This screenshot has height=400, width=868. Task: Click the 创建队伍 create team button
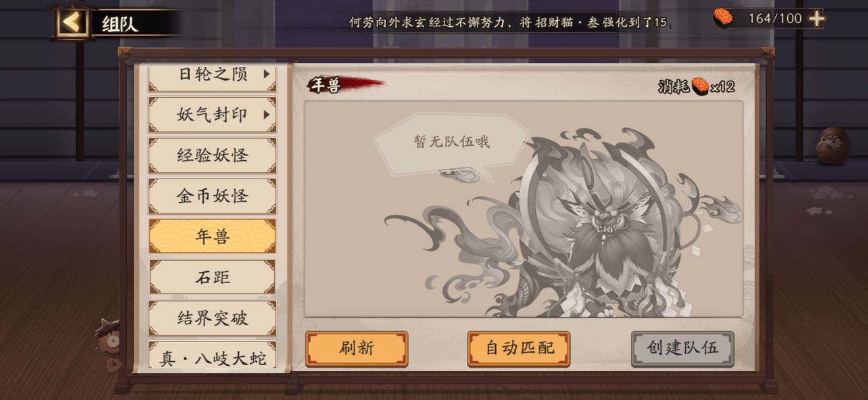click(682, 349)
